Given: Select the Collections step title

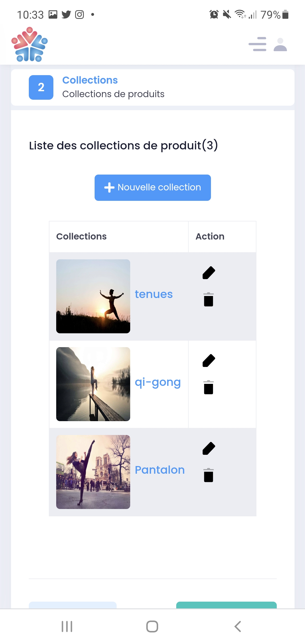Looking at the screenshot, I should pos(90,80).
